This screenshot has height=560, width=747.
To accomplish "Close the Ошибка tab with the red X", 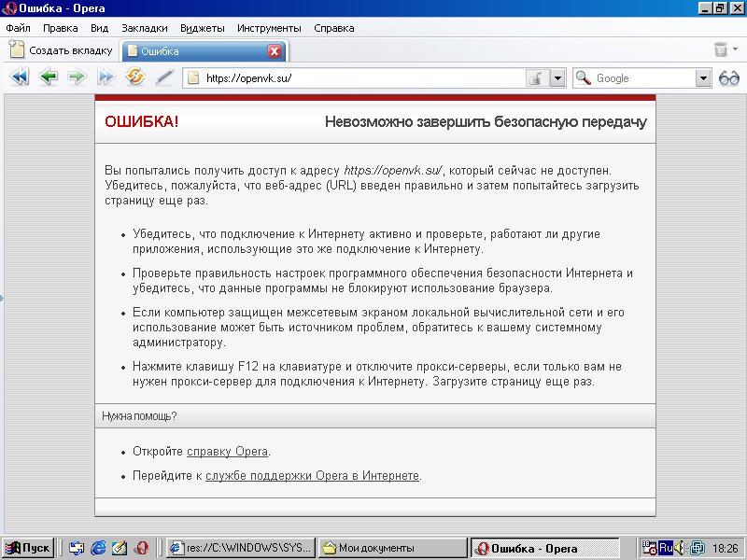I will pyautogui.click(x=274, y=51).
